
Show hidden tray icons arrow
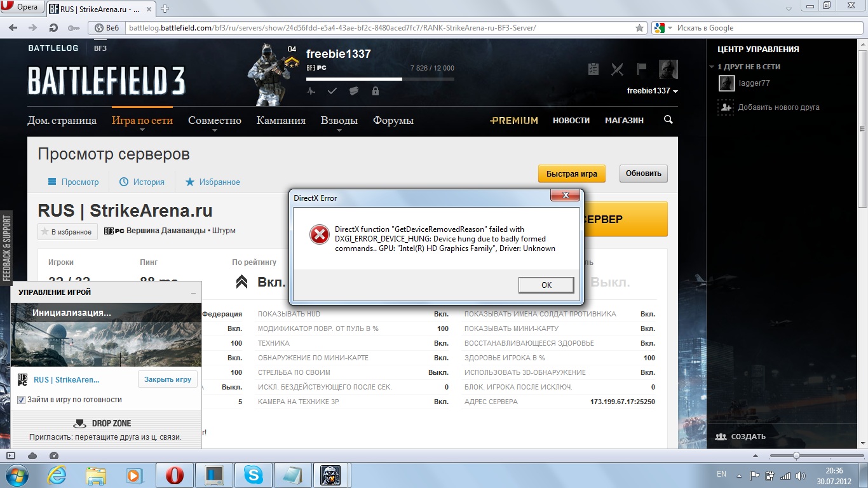tap(739, 475)
